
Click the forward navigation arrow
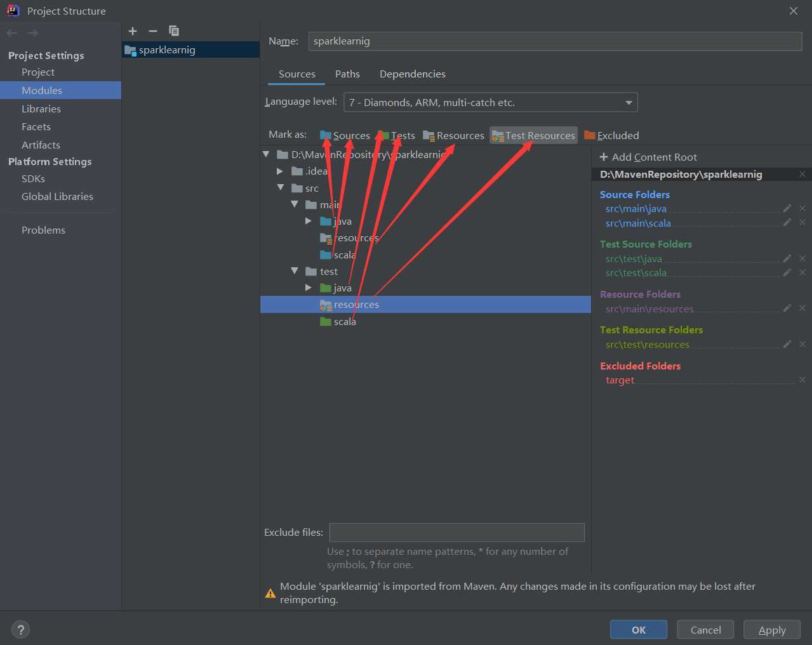[33, 33]
